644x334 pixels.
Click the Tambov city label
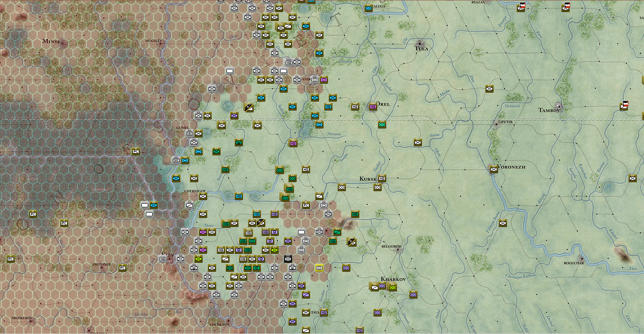[x=549, y=110]
